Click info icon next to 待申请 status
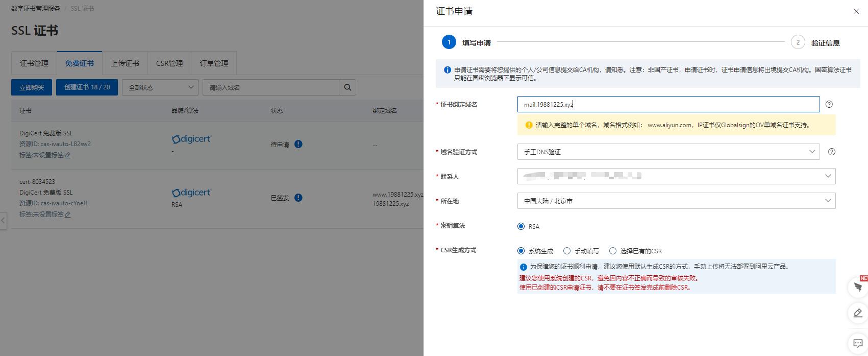The image size is (868, 356). coord(299,144)
